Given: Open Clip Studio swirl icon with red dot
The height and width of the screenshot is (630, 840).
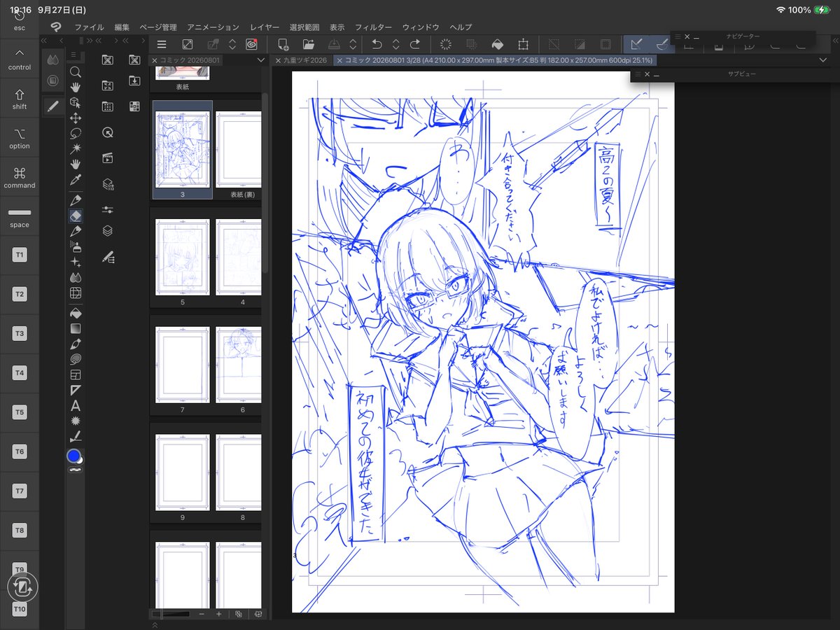Looking at the screenshot, I should click(251, 44).
